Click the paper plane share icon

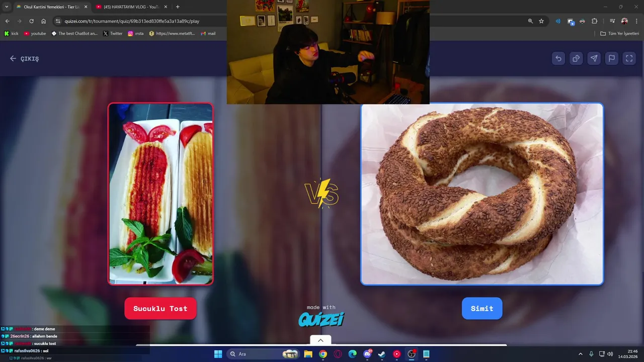[x=594, y=58]
